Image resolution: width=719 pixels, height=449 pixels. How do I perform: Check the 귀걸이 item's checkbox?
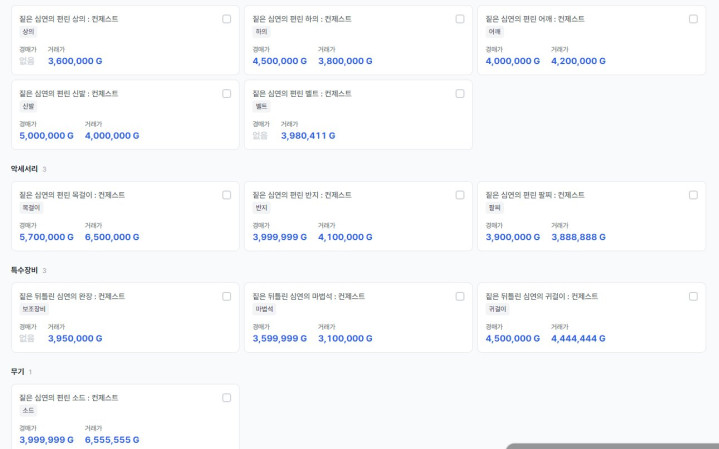pyautogui.click(x=693, y=296)
